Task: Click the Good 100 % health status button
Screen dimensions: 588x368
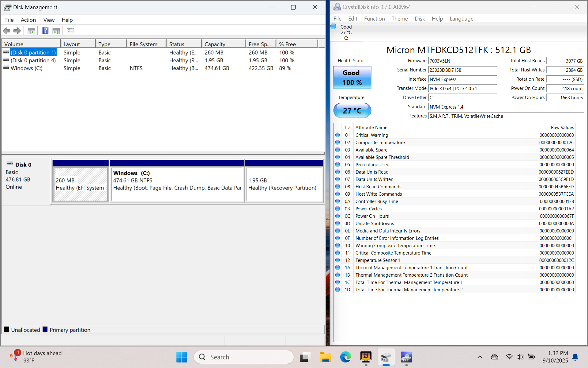Action: [352, 78]
